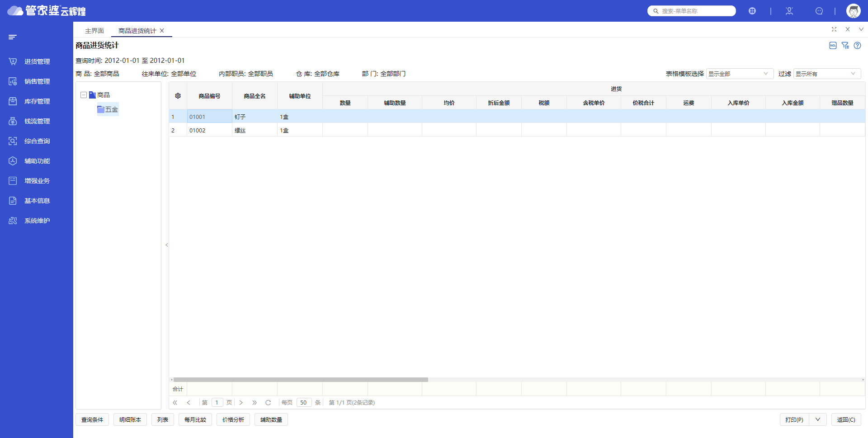Viewport: 868px width, 438px height.
Task: Collapse the sidebar with the hamburger icon
Action: pos(12,37)
